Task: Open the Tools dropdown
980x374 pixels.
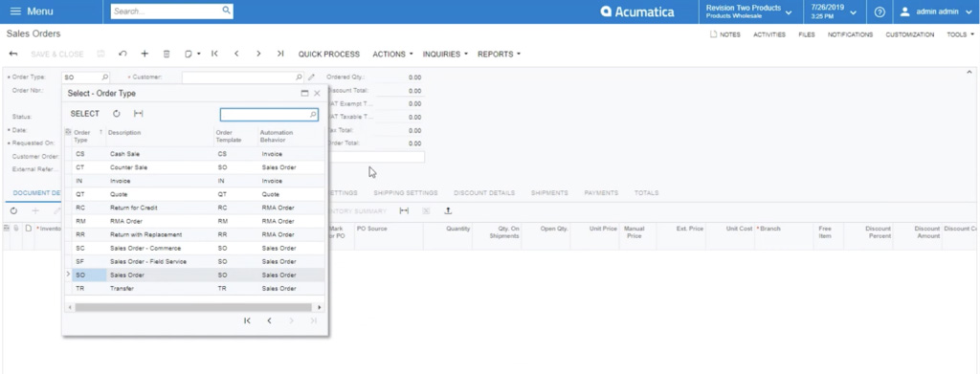Action: click(x=959, y=35)
